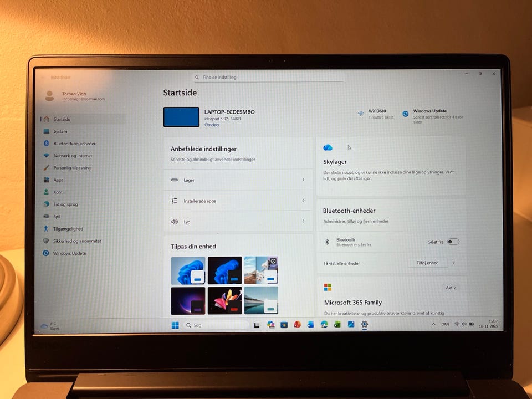Select the calm lake landscape theme
The image size is (532, 399).
[261, 300]
